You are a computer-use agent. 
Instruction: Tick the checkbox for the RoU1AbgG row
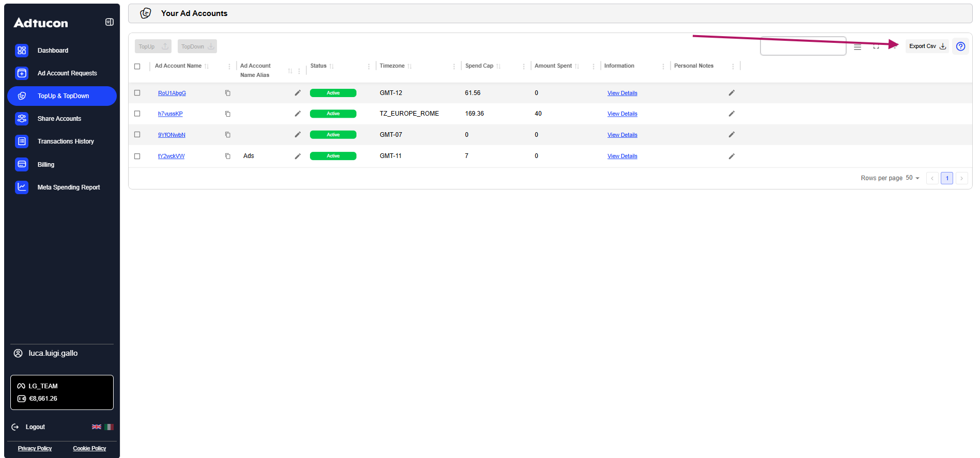137,93
